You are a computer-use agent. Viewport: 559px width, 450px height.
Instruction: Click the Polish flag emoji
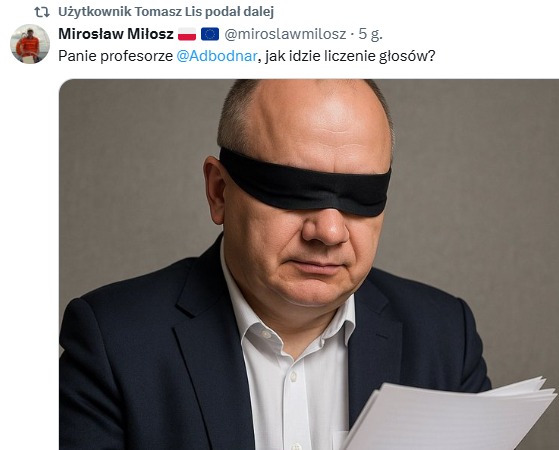(x=187, y=34)
